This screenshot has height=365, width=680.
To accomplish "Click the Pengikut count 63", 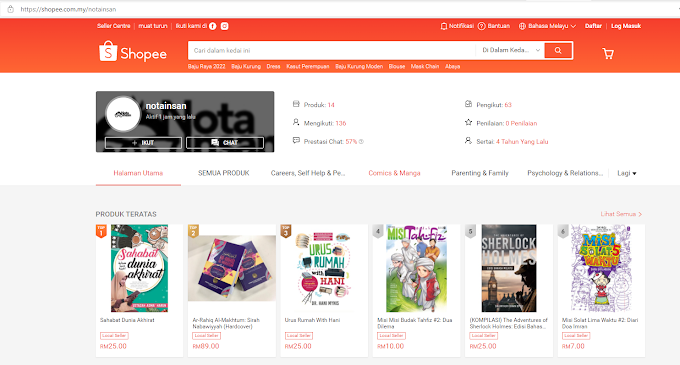I will (508, 105).
